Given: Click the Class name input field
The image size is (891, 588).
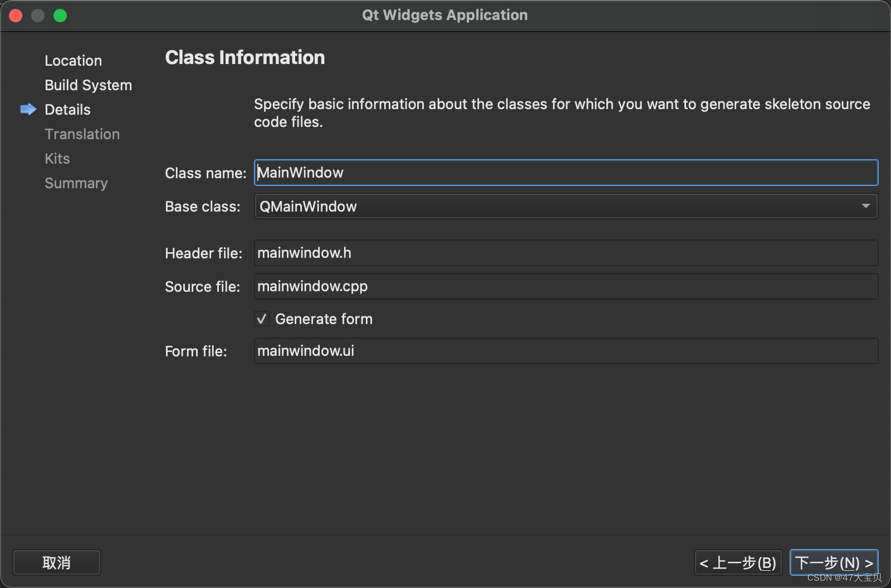Looking at the screenshot, I should (566, 173).
